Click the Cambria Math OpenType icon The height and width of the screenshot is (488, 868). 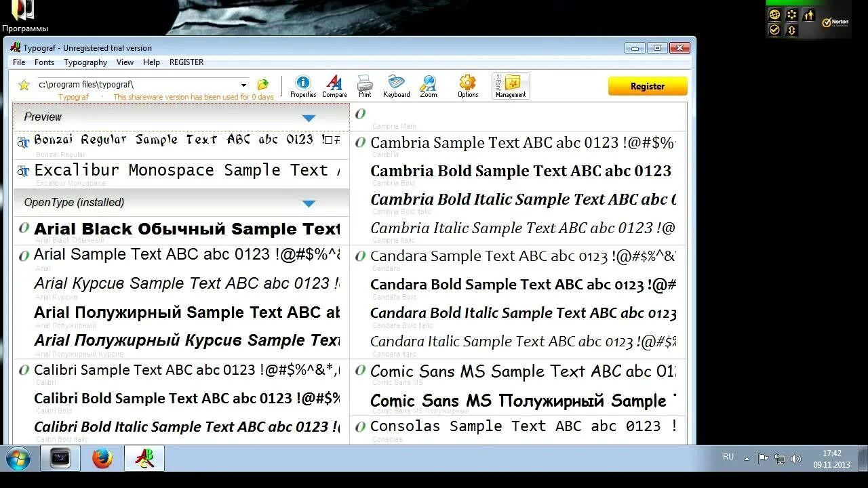[360, 113]
